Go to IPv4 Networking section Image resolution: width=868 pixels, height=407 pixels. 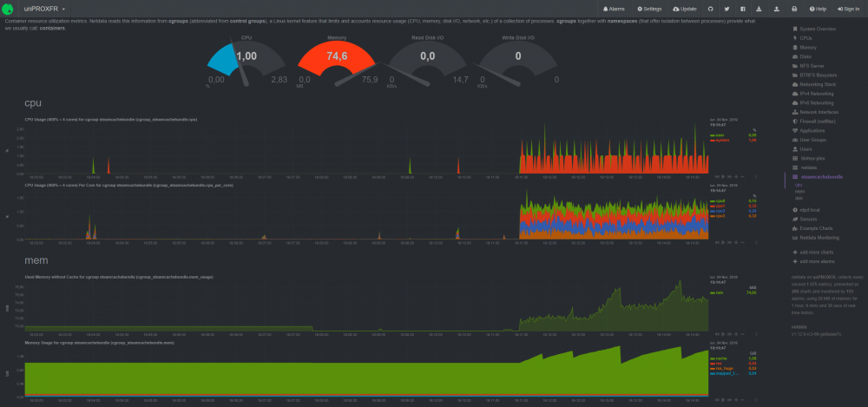pos(813,94)
